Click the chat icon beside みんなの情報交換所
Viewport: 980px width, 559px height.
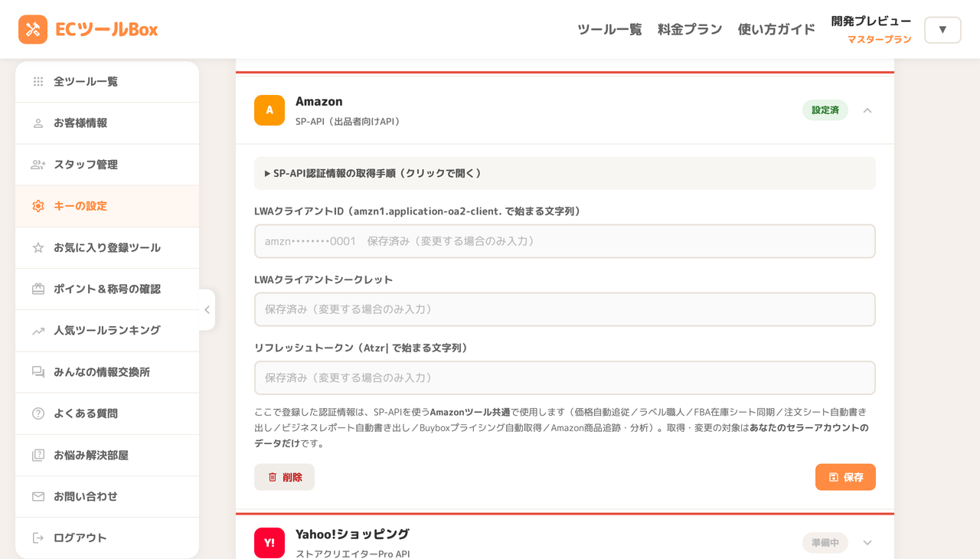[38, 372]
